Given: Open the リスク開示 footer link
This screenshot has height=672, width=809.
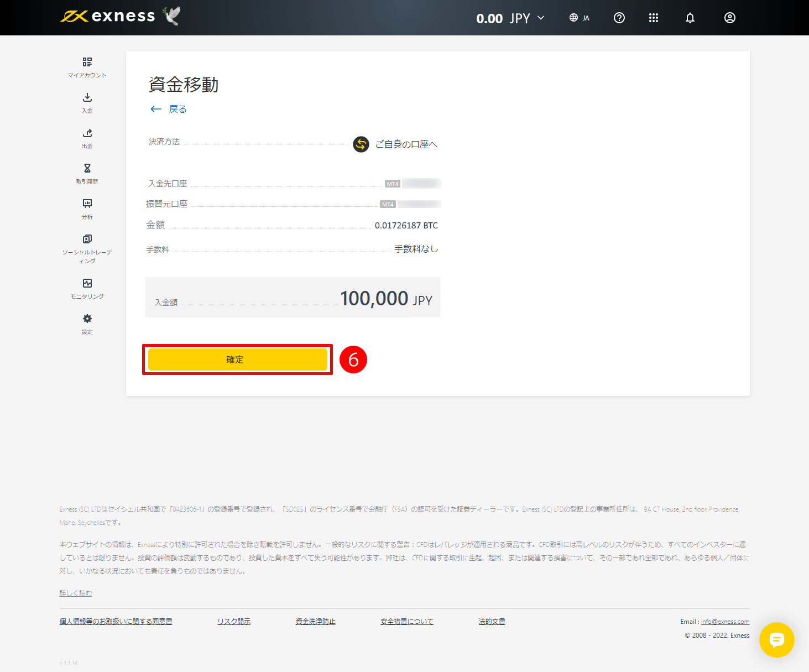Looking at the screenshot, I should 233,621.
